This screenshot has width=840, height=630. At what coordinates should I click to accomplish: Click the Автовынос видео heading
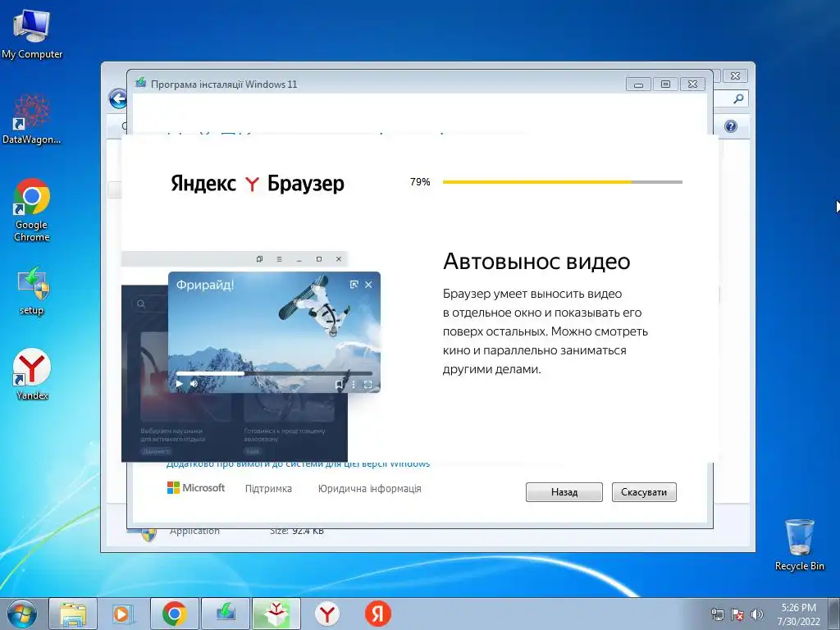536,262
